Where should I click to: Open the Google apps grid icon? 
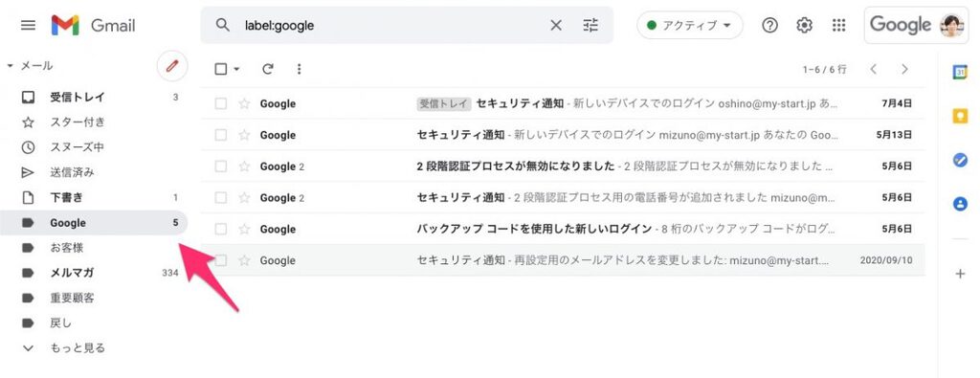(838, 25)
